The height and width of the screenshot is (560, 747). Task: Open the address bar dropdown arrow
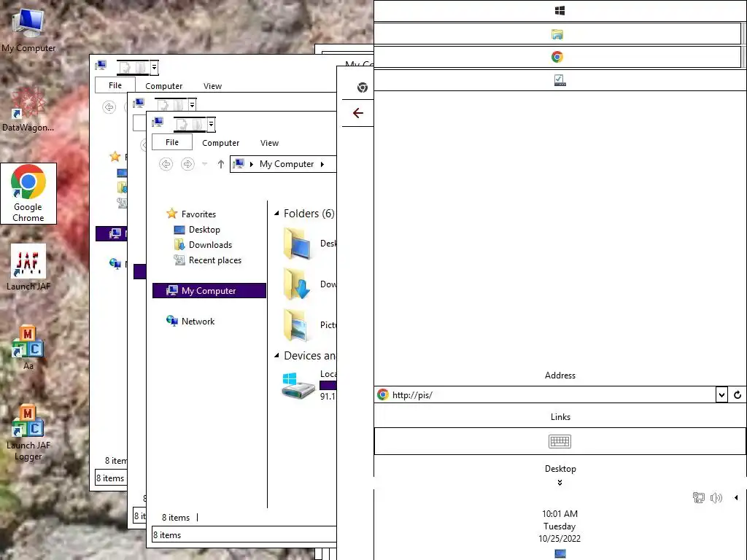point(721,394)
